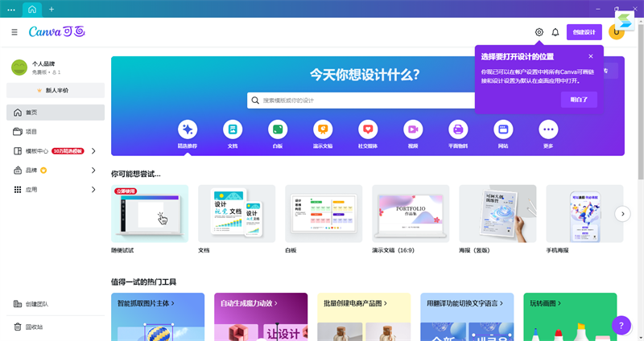
Task: Open the 演示文稿 (16:9) thumbnail
Action: [x=411, y=213]
